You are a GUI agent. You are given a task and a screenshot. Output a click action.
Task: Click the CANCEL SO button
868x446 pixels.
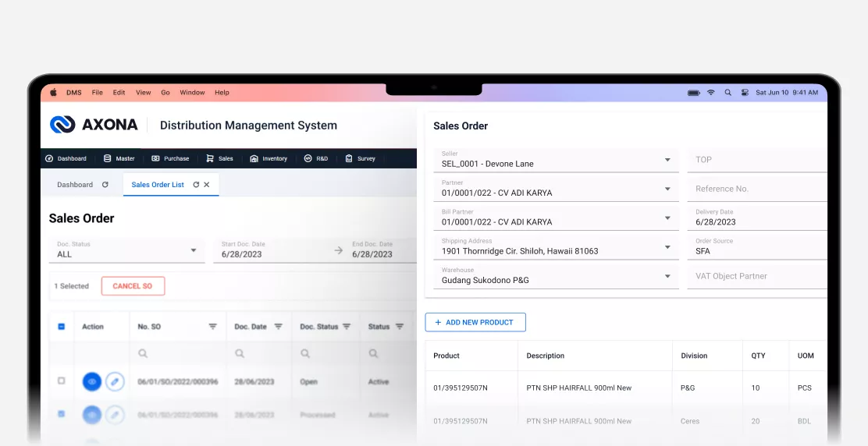(133, 286)
